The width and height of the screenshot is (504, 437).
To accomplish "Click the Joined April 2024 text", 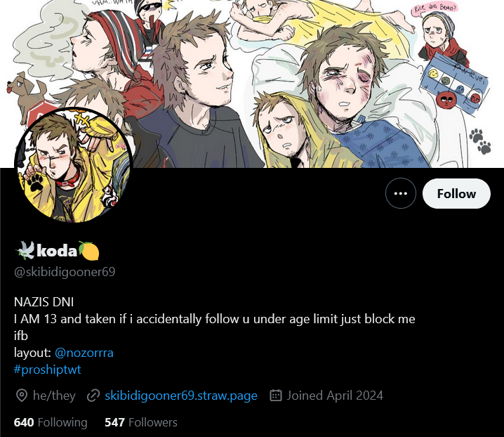I will tap(335, 396).
